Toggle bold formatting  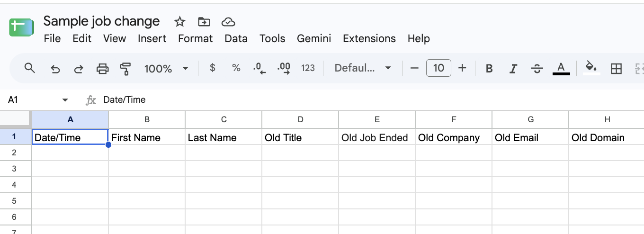click(490, 69)
